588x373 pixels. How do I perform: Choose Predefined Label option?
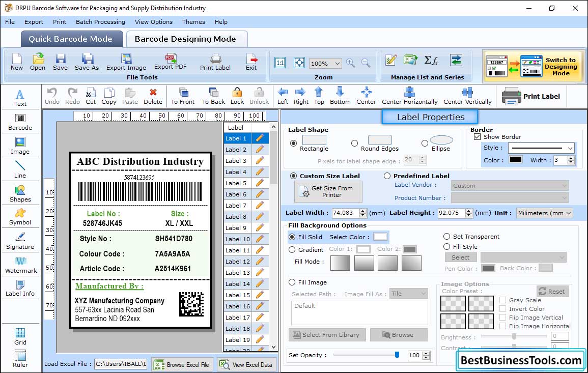(387, 176)
